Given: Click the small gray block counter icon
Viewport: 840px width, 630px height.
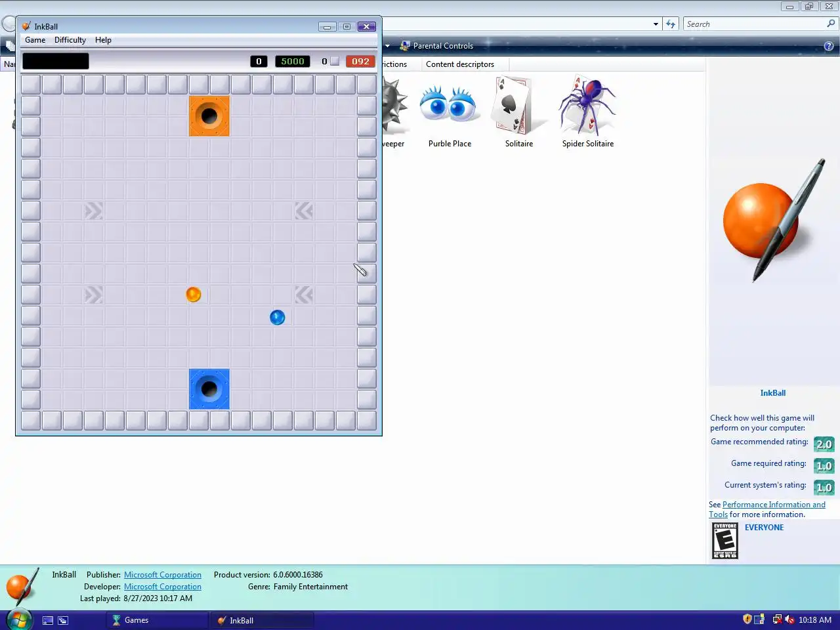Looking at the screenshot, I should 335,61.
